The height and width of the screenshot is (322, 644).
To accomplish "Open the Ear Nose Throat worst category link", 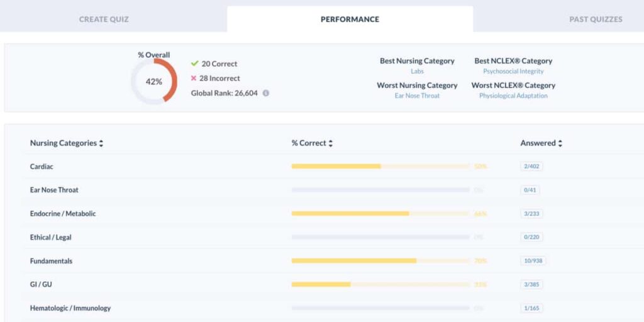I will (417, 96).
